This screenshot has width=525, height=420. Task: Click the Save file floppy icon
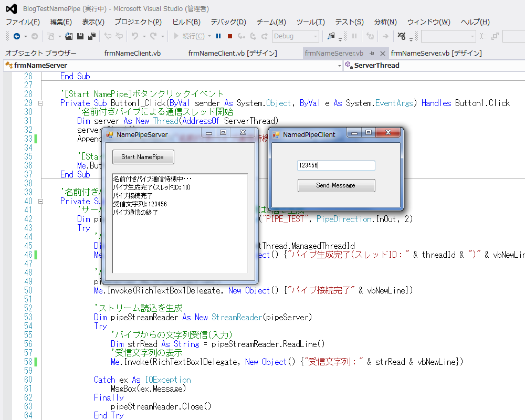click(x=80, y=36)
